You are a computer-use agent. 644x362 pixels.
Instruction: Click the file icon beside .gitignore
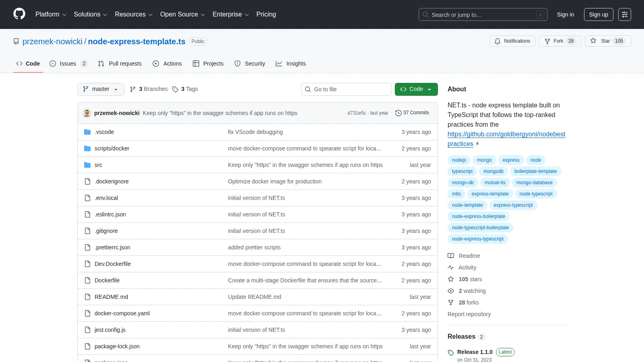tap(87, 231)
